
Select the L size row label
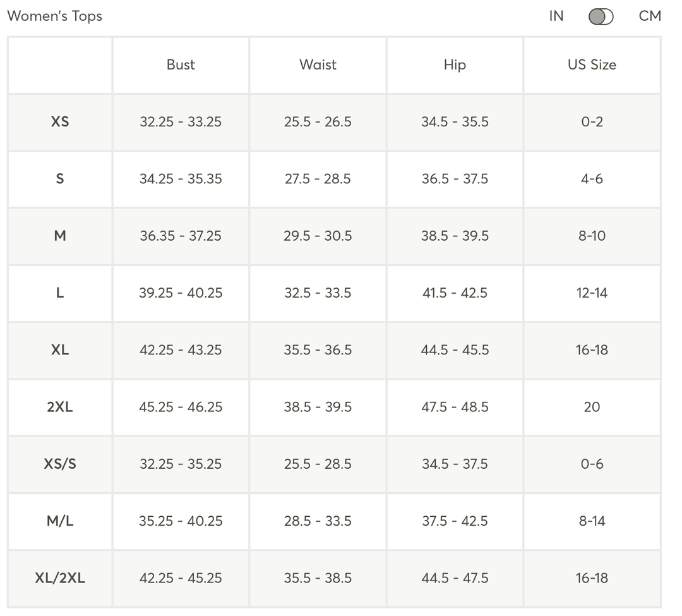[60, 293]
